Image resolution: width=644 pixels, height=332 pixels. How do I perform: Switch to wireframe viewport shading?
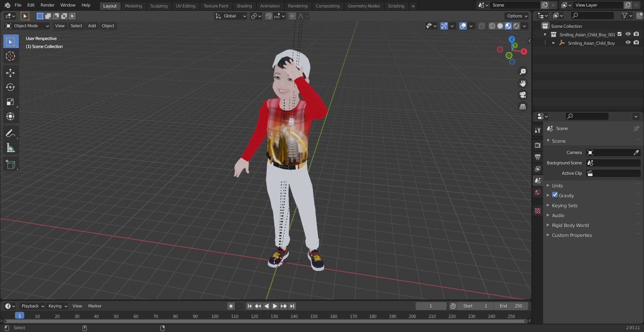tap(492, 26)
